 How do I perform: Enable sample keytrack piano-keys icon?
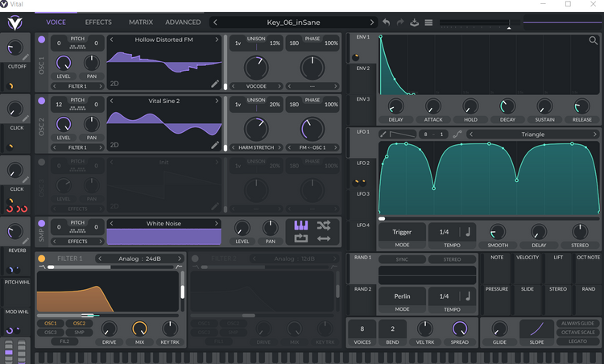(301, 225)
